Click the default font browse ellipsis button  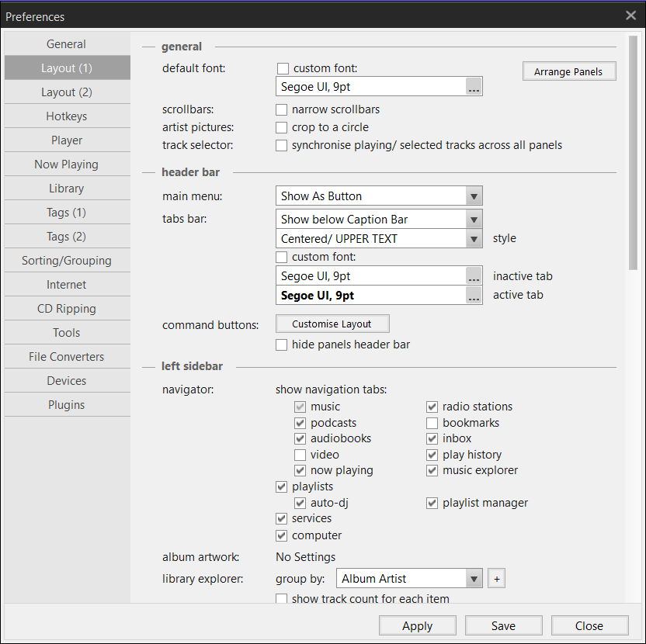(474, 88)
